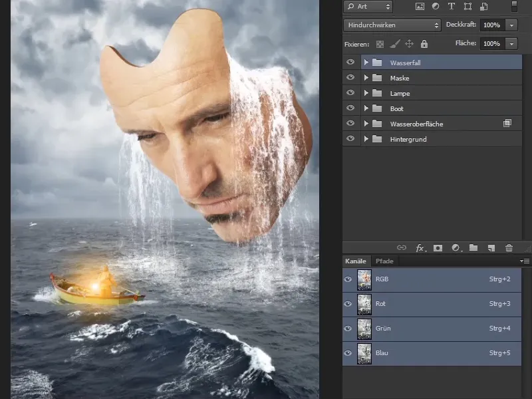The width and height of the screenshot is (532, 399).
Task: Filter layers by adjustment layers icon
Action: (x=436, y=7)
